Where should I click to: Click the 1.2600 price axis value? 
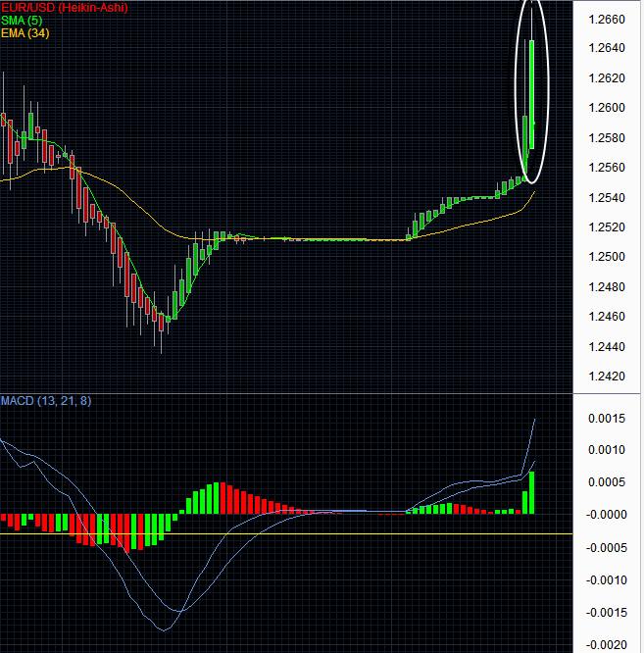pos(607,108)
